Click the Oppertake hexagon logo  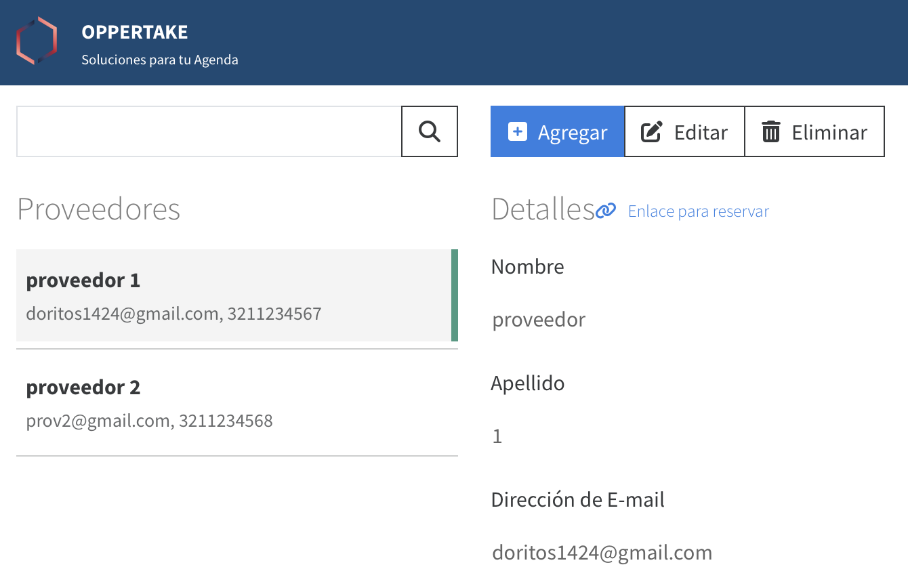37,41
